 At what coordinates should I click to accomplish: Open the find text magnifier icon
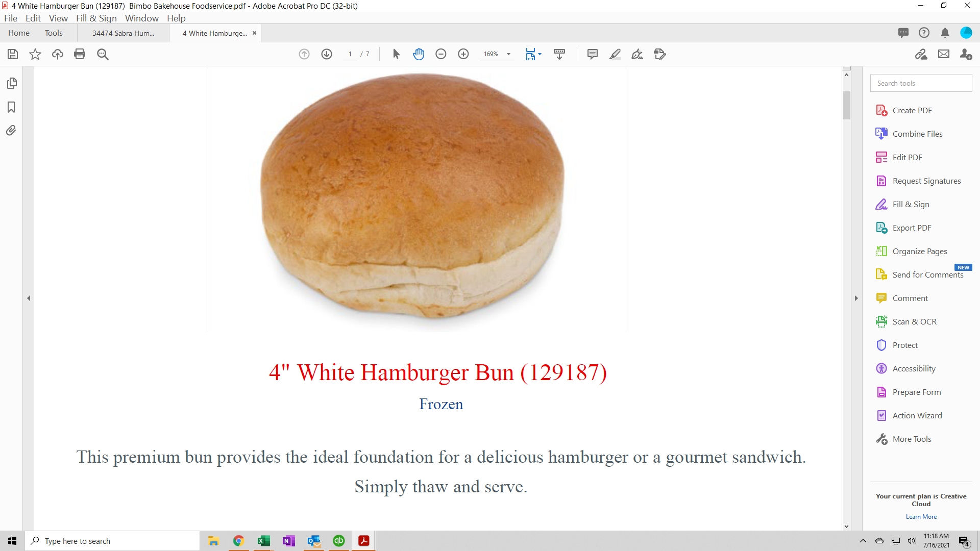(x=103, y=54)
